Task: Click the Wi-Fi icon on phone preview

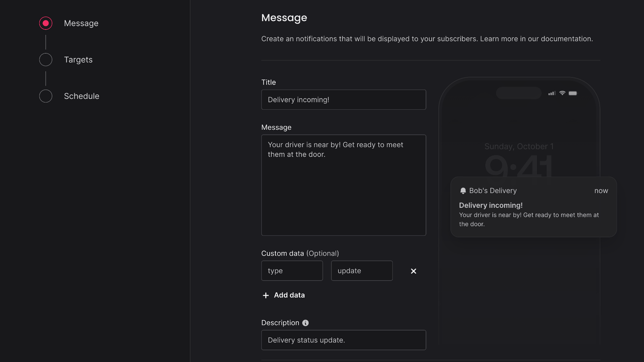Action: pos(562,93)
